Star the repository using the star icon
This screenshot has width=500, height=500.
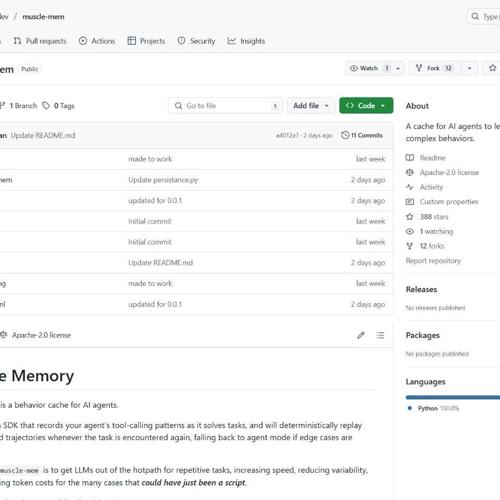click(492, 68)
